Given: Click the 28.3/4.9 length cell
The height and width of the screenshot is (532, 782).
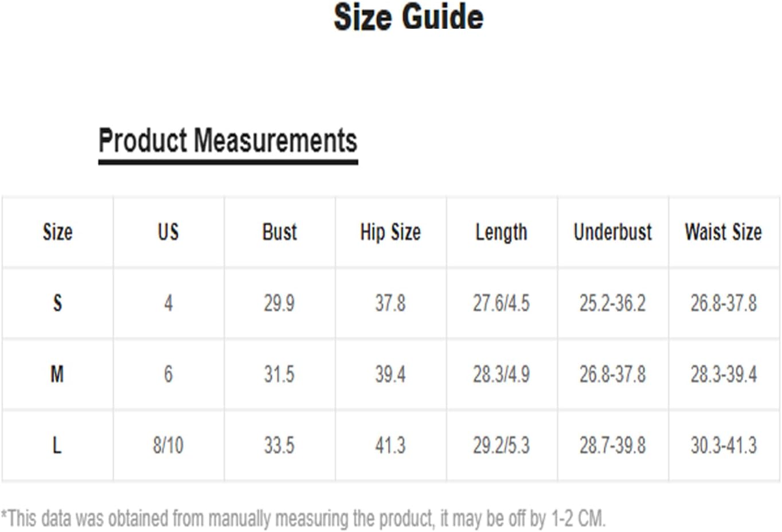Looking at the screenshot, I should pyautogui.click(x=501, y=374).
